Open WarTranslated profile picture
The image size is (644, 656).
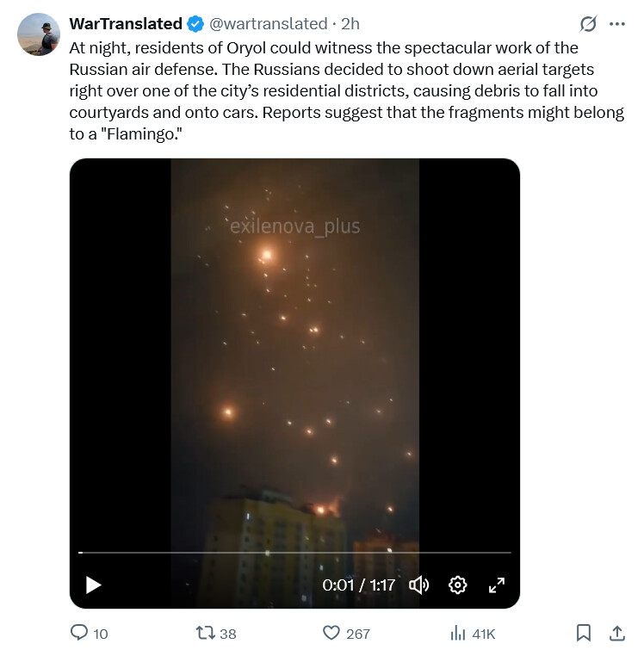[39, 34]
